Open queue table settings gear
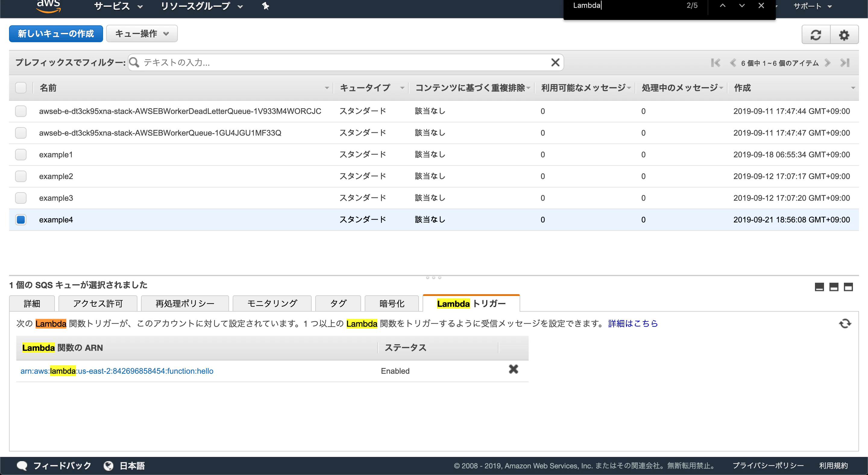This screenshot has height=475, width=868. (844, 35)
